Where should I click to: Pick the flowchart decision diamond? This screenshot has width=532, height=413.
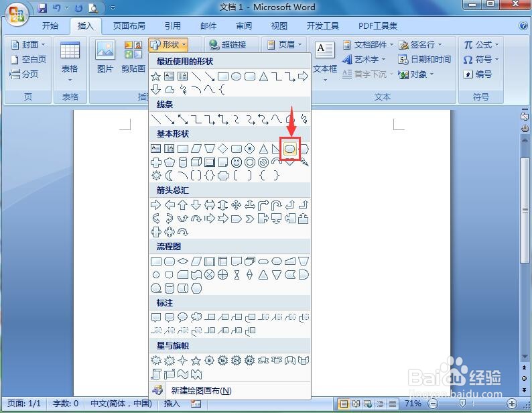182,261
